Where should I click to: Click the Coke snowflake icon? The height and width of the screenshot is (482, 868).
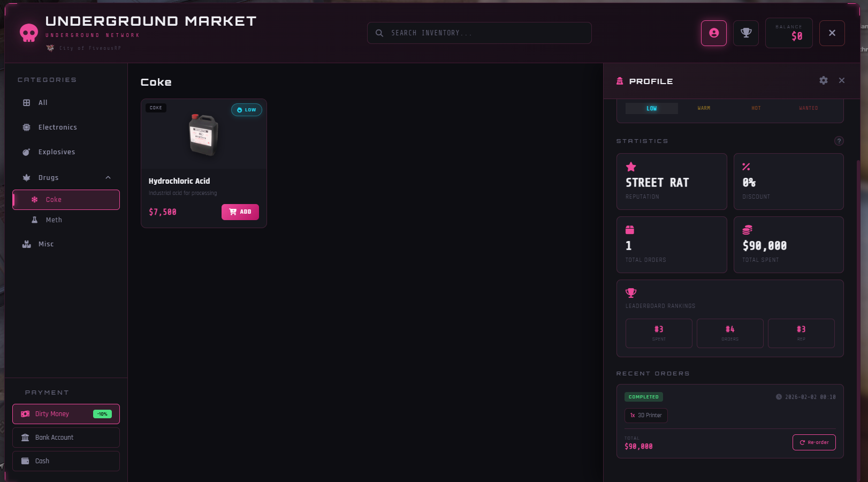pos(35,200)
